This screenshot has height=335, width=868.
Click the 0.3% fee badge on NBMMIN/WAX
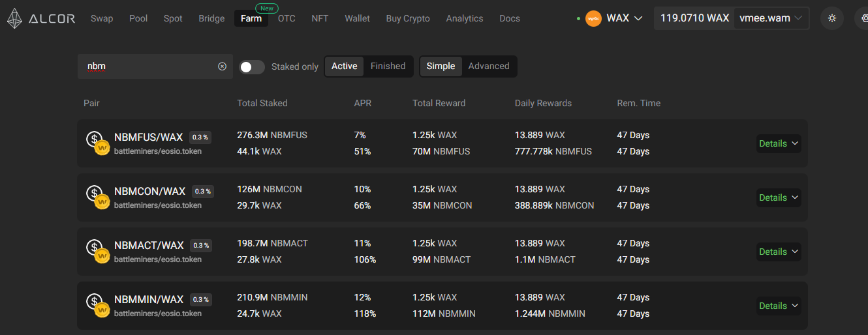pyautogui.click(x=201, y=300)
